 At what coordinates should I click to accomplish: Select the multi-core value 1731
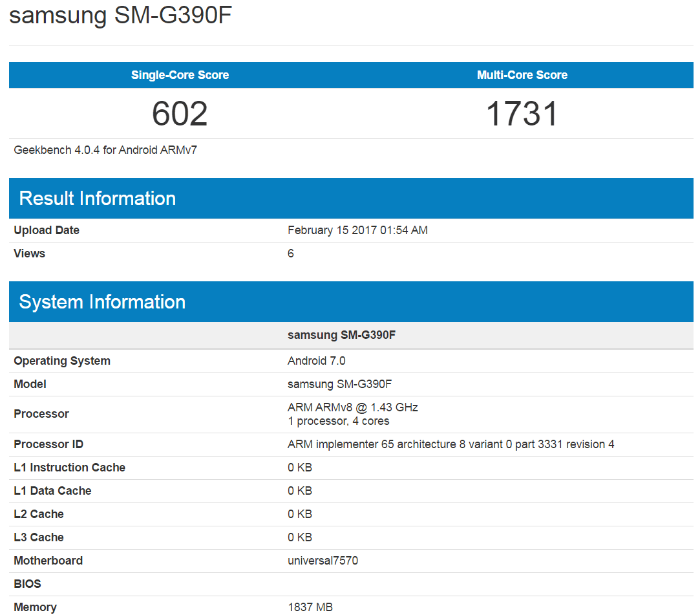[x=522, y=113]
